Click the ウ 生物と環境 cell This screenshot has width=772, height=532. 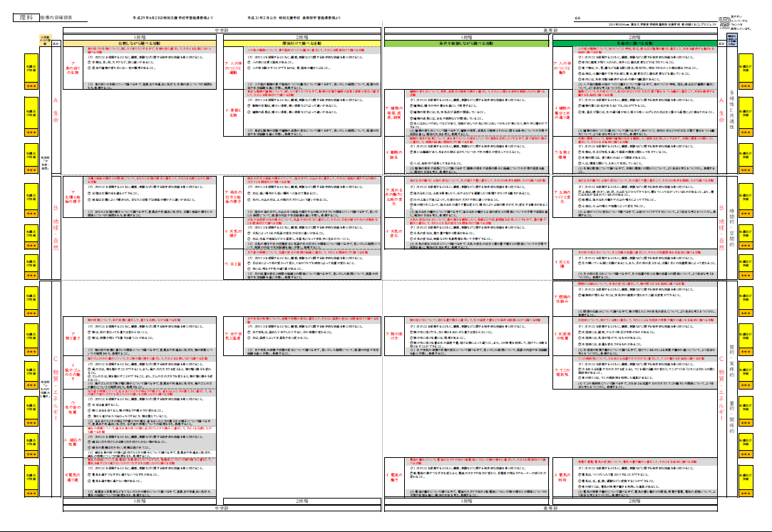[562, 155]
